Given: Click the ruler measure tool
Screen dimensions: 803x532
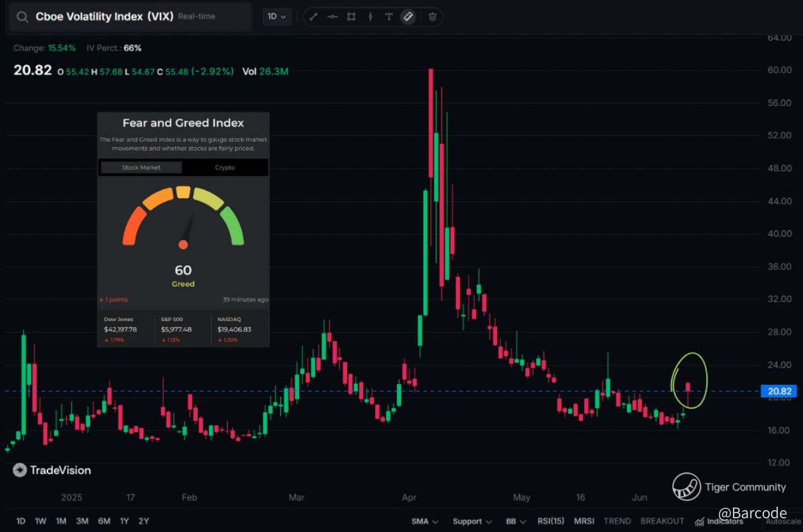Looking at the screenshot, I should pyautogui.click(x=408, y=17).
